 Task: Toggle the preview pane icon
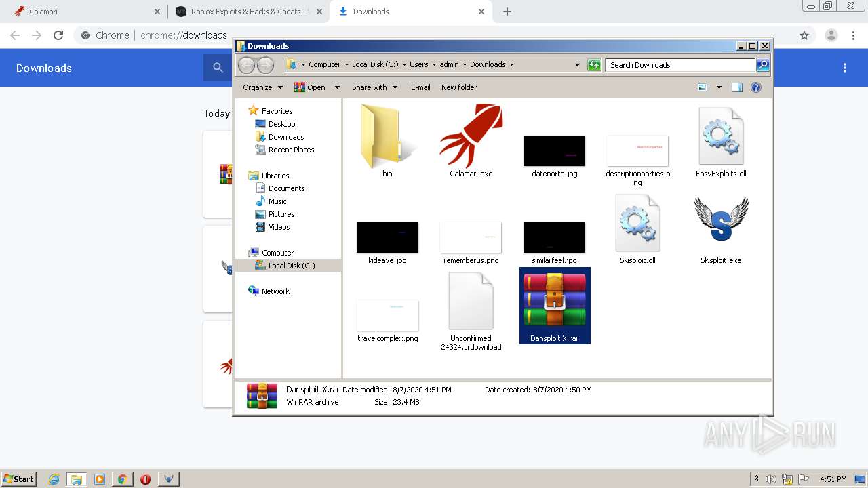pos(737,87)
